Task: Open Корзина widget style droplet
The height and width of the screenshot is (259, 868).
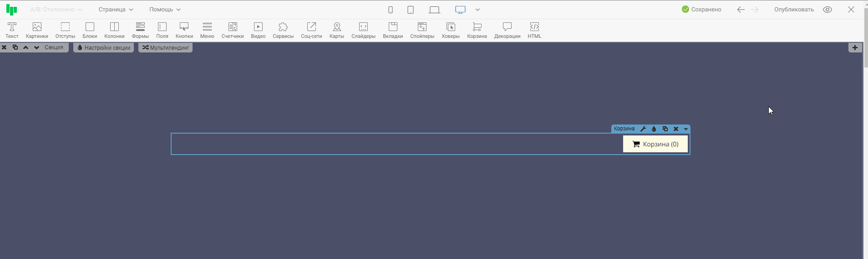Action: 654,129
